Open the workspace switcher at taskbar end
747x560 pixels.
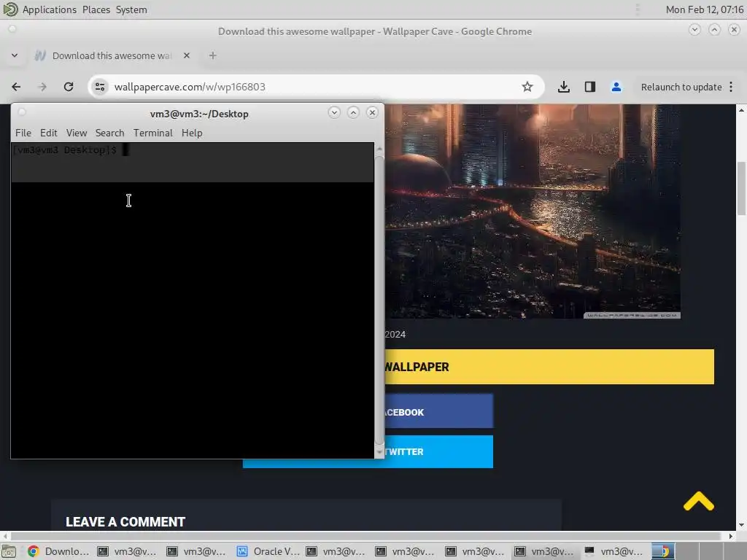(x=699, y=551)
